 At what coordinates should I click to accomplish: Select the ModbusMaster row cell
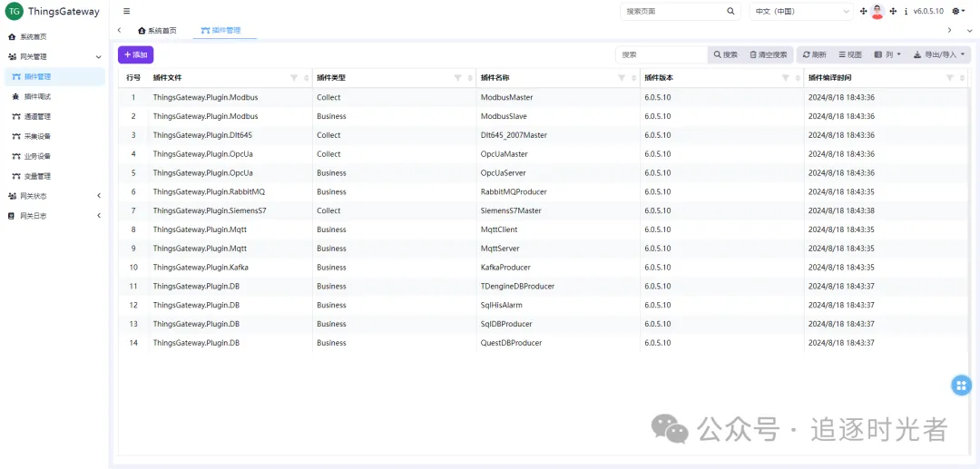[x=558, y=97]
